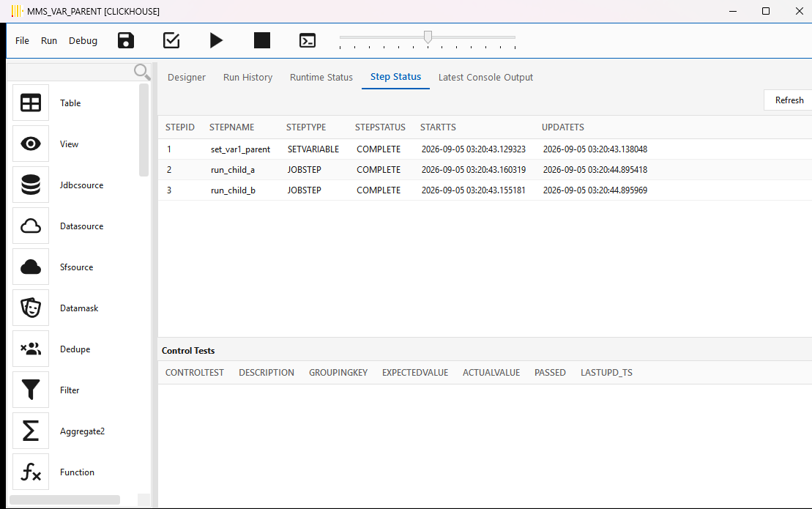Open the Debug menu

point(83,40)
